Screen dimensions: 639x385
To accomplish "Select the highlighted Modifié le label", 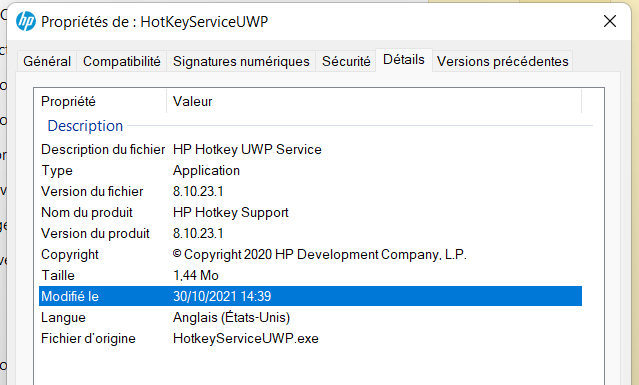I will click(70, 296).
